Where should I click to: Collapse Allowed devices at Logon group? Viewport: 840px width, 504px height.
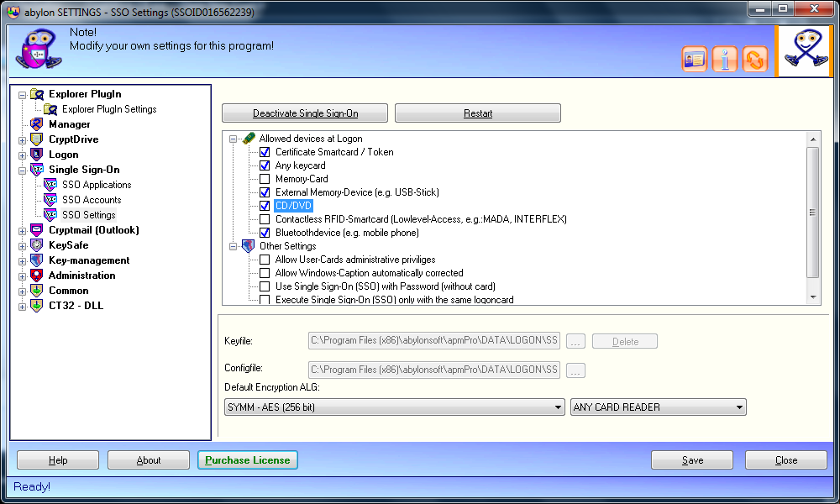[233, 139]
